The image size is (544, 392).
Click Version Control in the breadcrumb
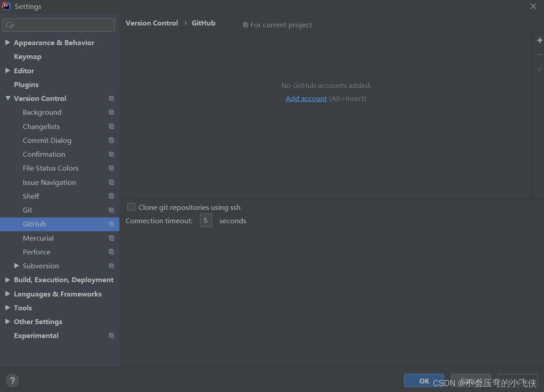[x=152, y=23]
